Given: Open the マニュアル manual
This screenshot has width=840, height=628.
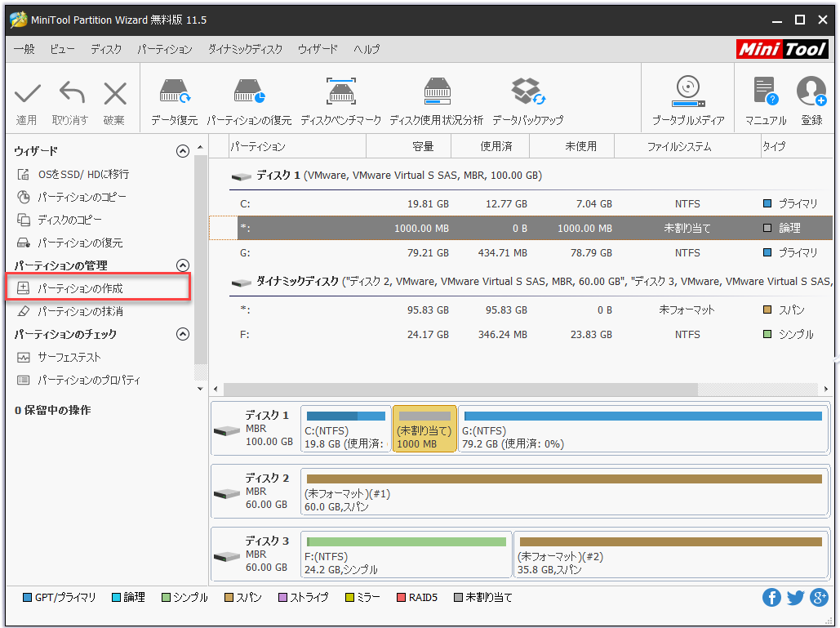Looking at the screenshot, I should coord(764,97).
